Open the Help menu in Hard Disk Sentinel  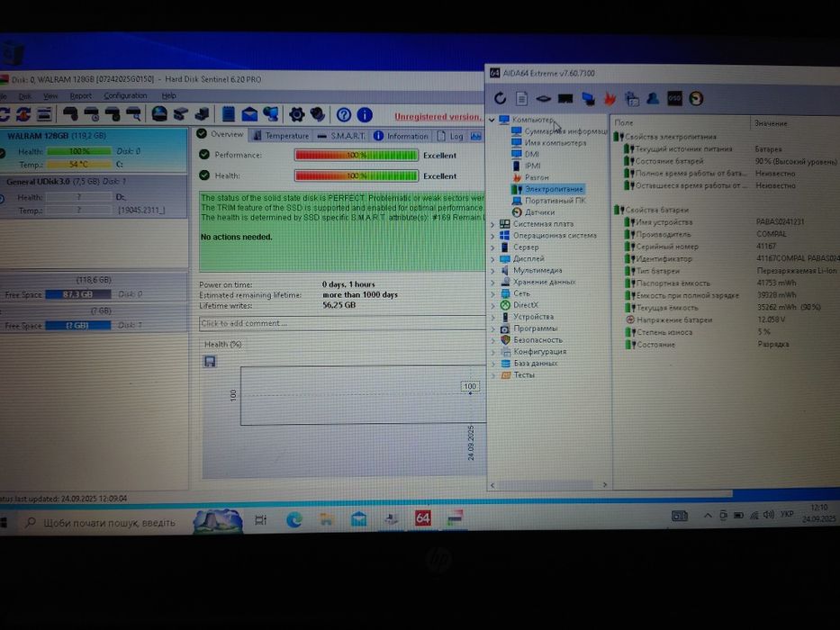click(x=168, y=95)
